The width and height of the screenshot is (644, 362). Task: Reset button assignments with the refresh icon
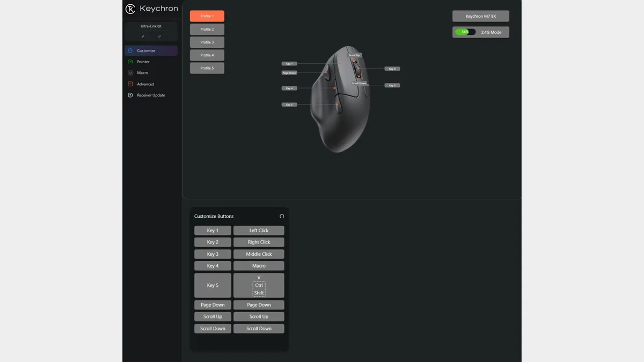click(x=282, y=216)
